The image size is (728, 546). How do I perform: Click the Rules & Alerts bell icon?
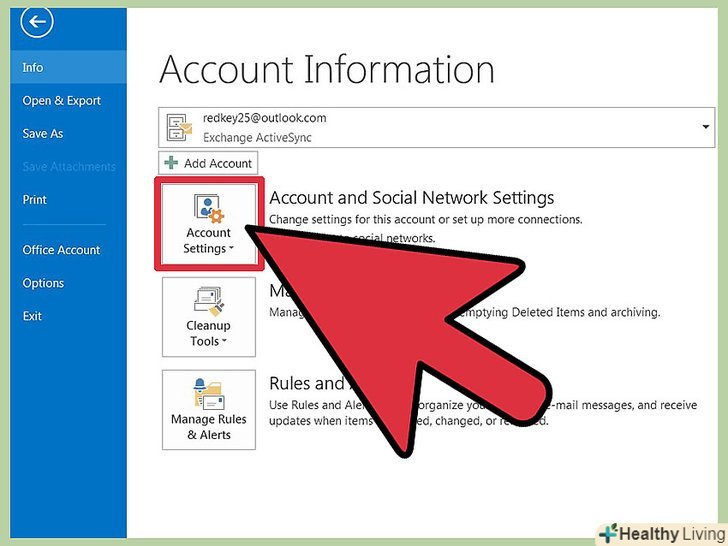(x=209, y=394)
